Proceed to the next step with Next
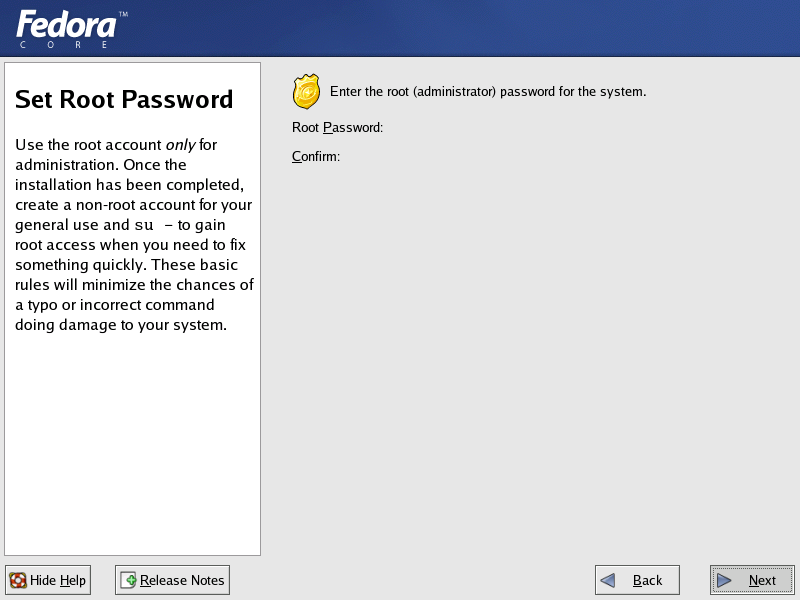The height and width of the screenshot is (600, 800). pos(752,580)
